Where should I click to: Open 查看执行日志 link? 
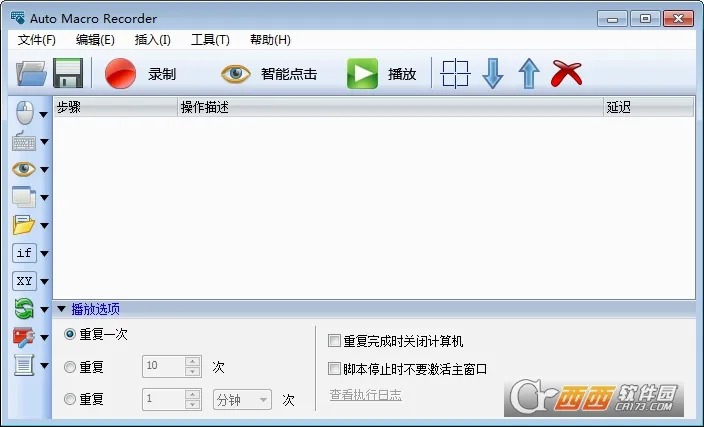(x=365, y=395)
